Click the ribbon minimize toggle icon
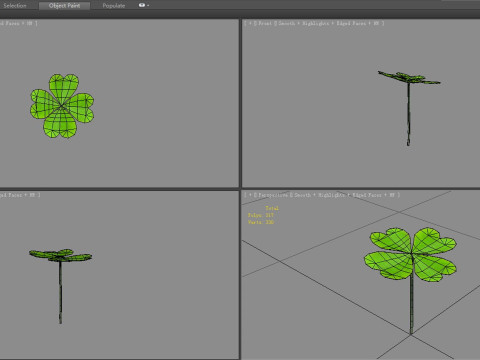This screenshot has width=480, height=360. (142, 5)
